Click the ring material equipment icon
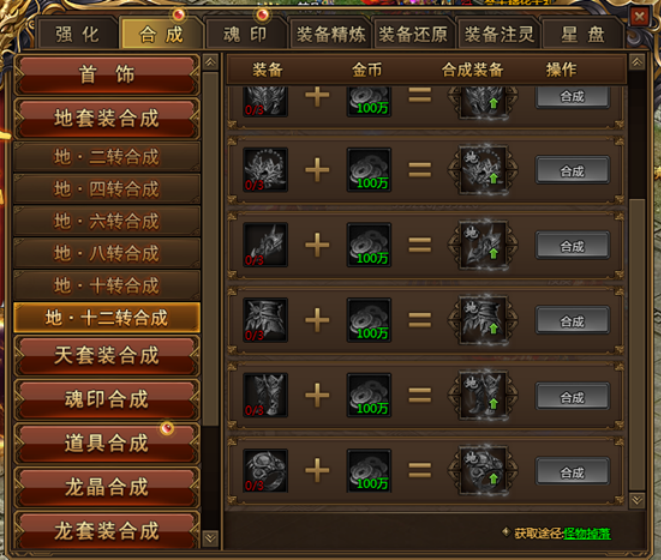The height and width of the screenshot is (560, 661). [266, 470]
